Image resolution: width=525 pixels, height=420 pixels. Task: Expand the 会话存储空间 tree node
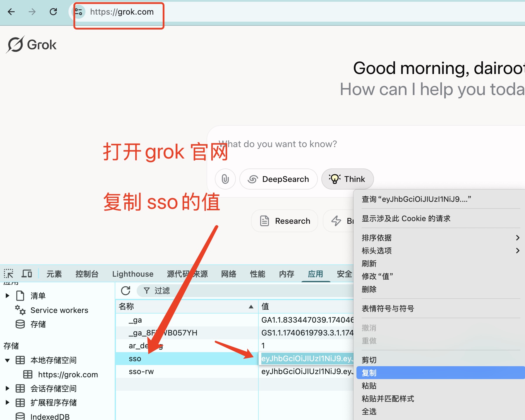pyautogui.click(x=8, y=388)
